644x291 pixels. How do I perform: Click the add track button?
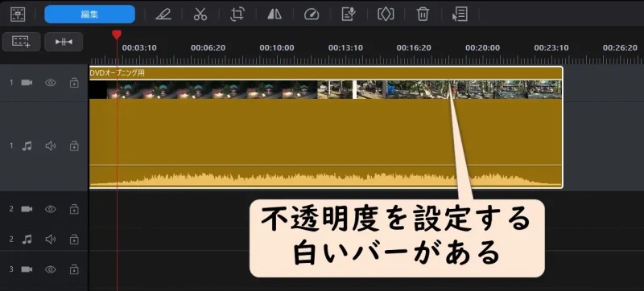pyautogui.click(x=22, y=42)
